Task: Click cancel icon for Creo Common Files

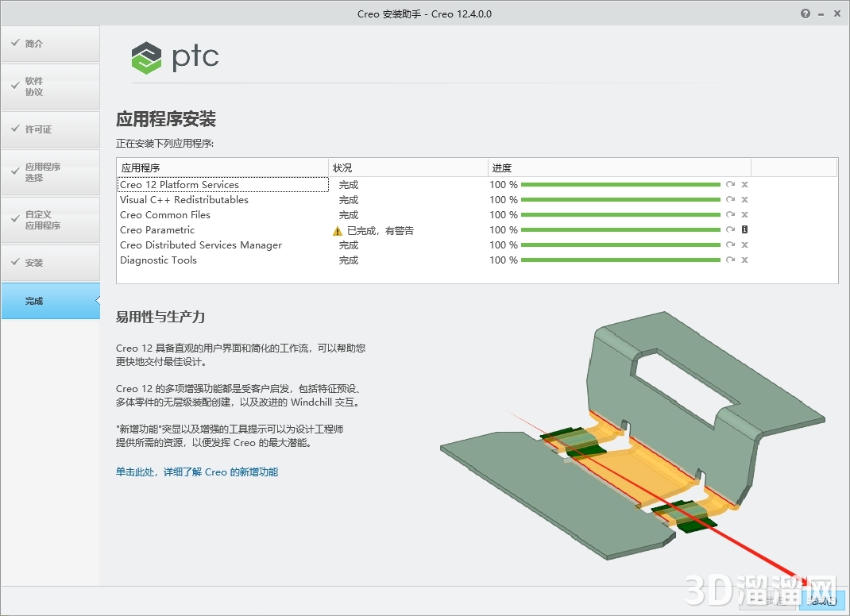Action: tap(744, 214)
